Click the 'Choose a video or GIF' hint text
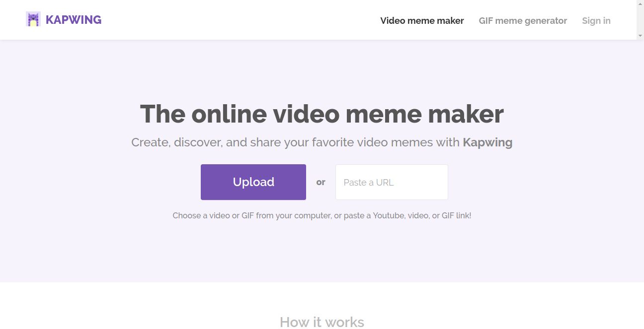The height and width of the screenshot is (329, 644). [x=322, y=216]
